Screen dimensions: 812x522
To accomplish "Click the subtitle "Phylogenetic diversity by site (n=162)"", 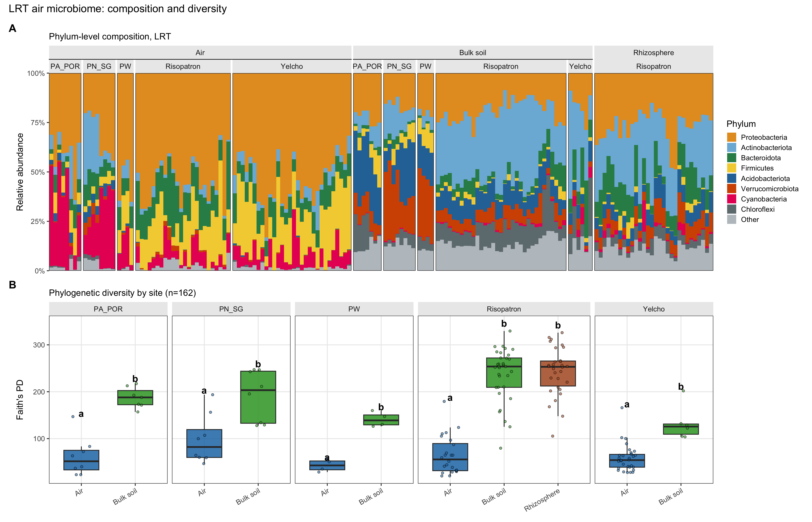I will 122,293.
